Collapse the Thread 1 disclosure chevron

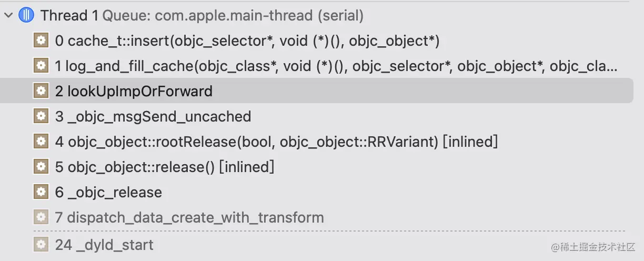pos(8,16)
